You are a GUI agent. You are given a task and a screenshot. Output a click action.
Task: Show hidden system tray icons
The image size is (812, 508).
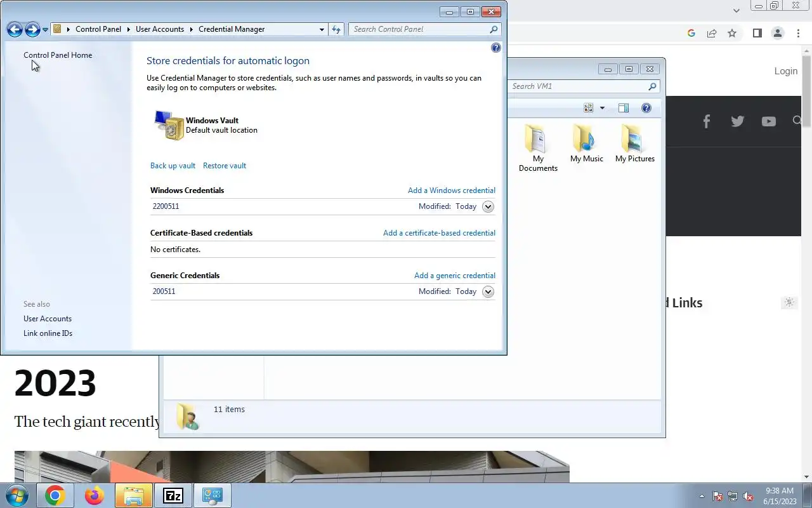[x=702, y=496]
